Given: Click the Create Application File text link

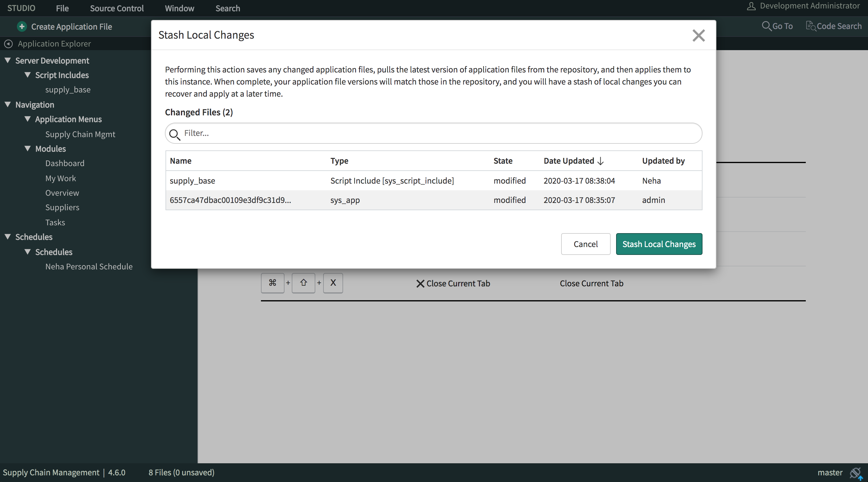Looking at the screenshot, I should point(72,27).
